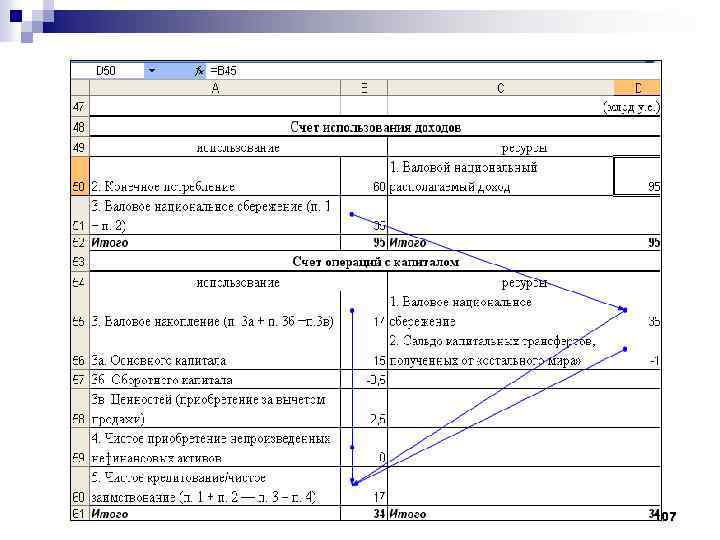Open the Name Box dropdown arrow
This screenshot has width=720, height=540.
[x=152, y=70]
